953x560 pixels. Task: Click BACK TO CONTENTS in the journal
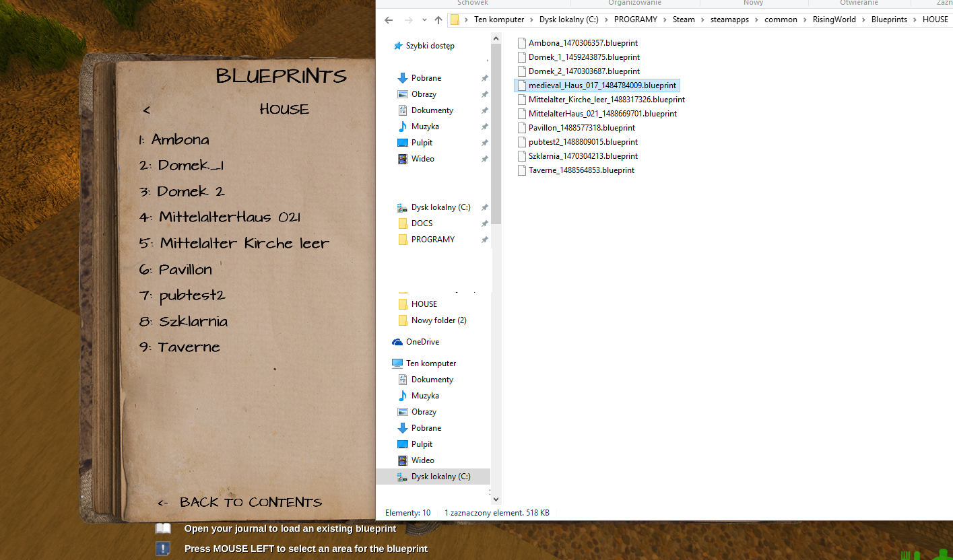pyautogui.click(x=250, y=503)
